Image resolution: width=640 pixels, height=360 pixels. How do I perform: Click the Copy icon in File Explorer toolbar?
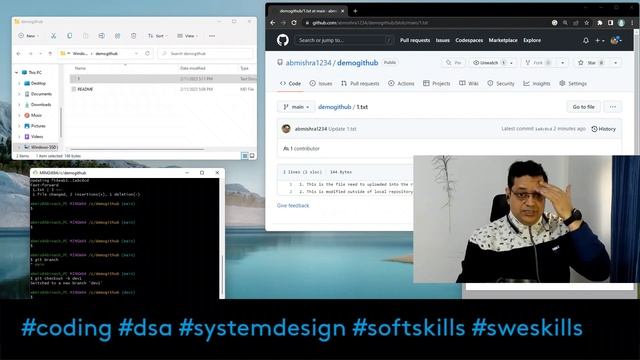coord(69,36)
